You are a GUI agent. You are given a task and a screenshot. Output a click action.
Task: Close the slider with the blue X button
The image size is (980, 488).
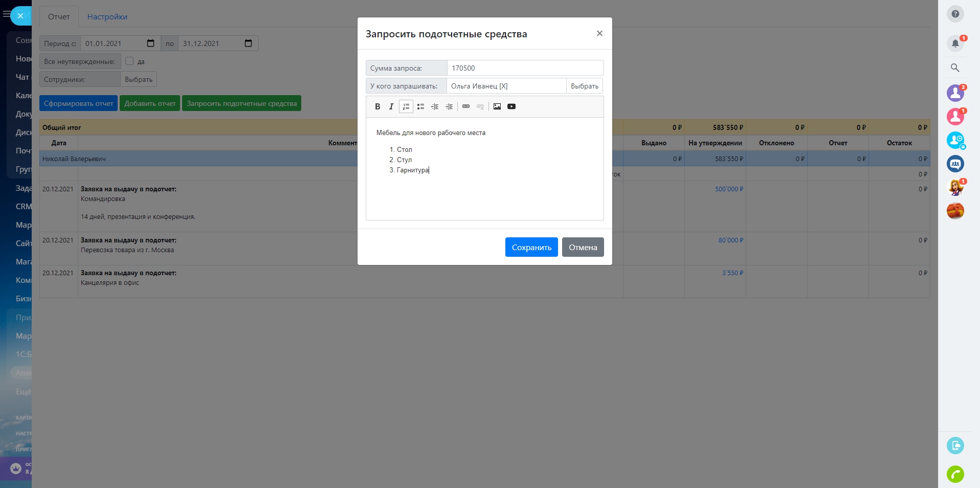[x=20, y=16]
